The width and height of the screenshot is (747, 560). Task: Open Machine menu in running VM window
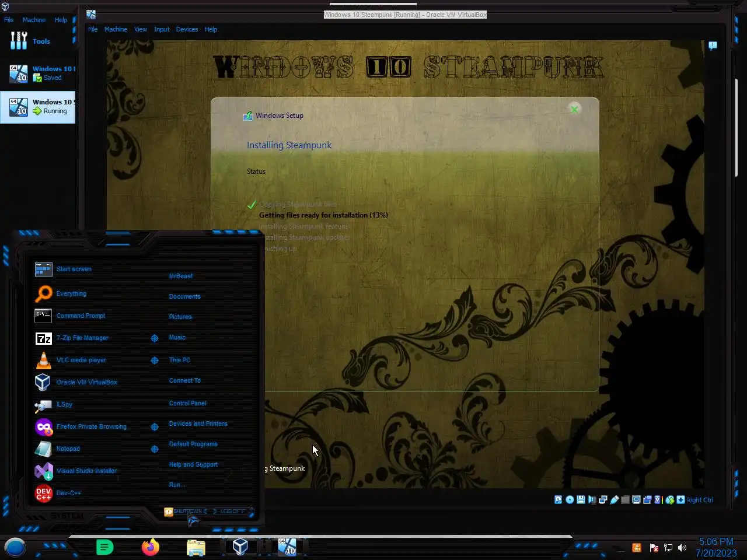(x=116, y=29)
